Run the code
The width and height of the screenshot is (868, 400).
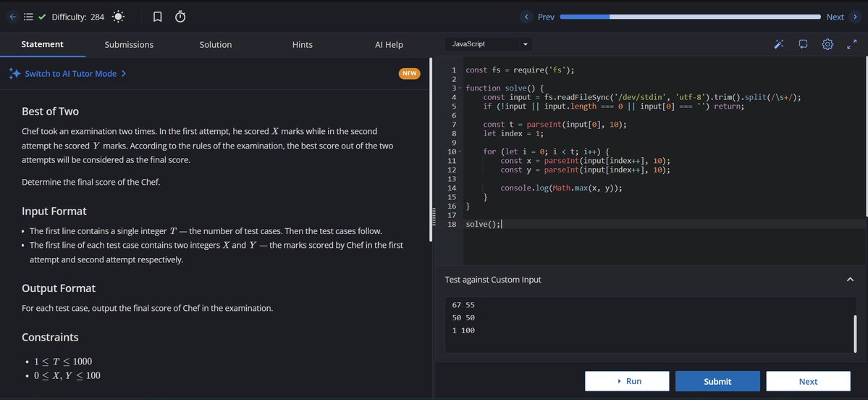[627, 381]
